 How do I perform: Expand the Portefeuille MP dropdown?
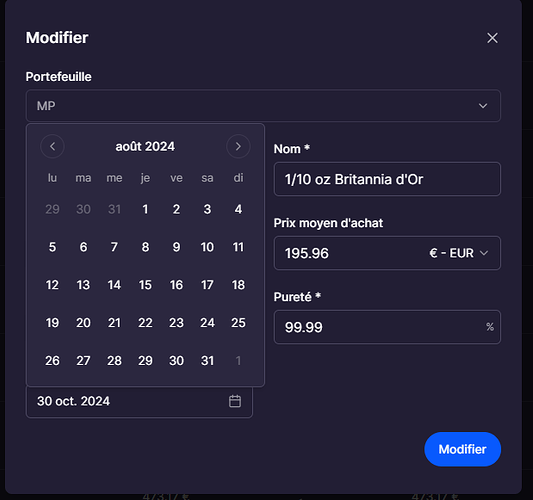pyautogui.click(x=263, y=106)
